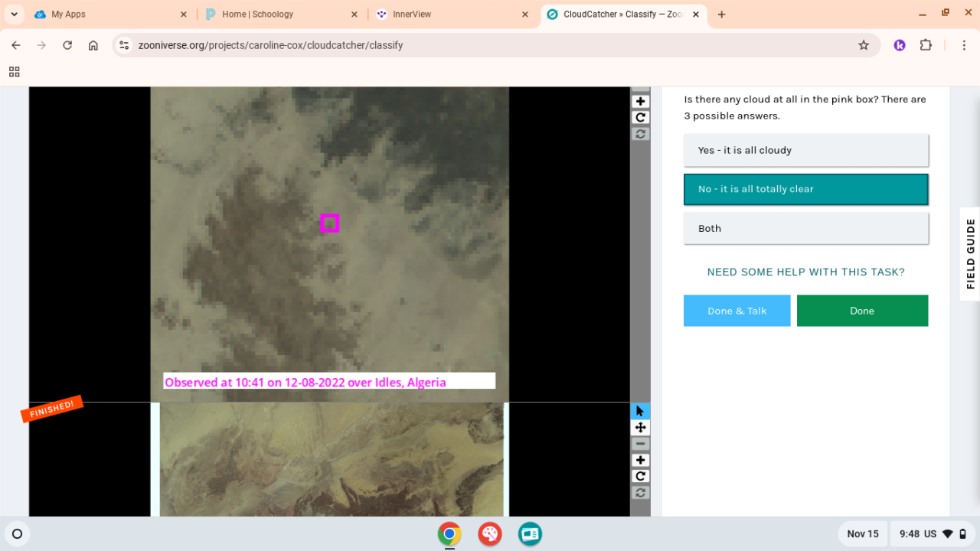Rotate the upper satellite image

pos(641,118)
